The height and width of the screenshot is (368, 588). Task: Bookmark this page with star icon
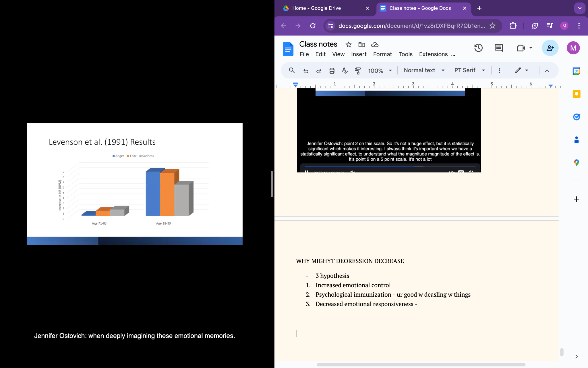pyautogui.click(x=492, y=26)
